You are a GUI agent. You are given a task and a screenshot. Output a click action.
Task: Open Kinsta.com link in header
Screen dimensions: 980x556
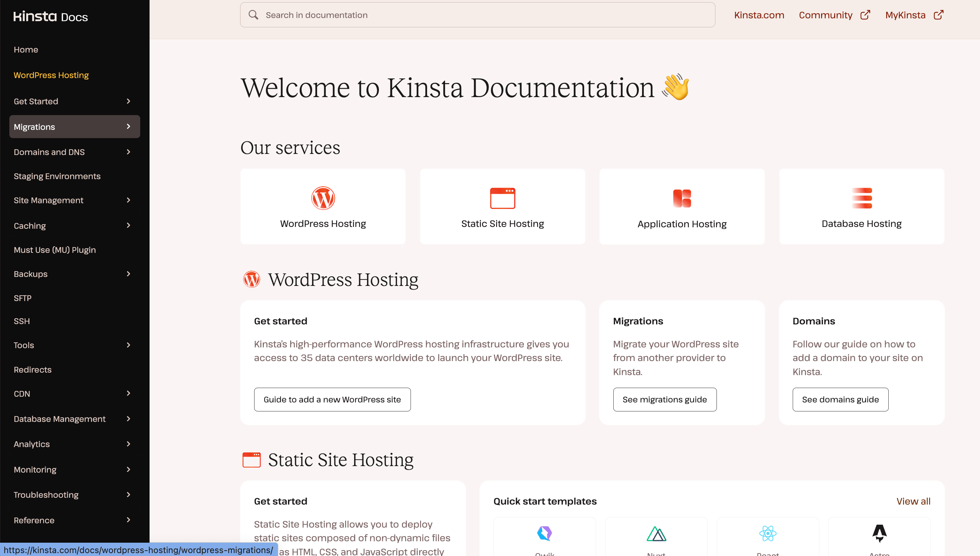click(759, 15)
